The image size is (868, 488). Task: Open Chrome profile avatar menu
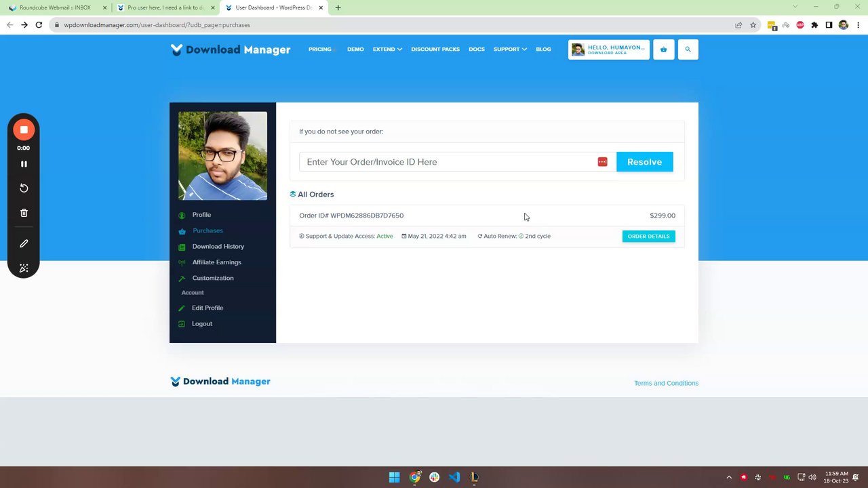point(844,25)
